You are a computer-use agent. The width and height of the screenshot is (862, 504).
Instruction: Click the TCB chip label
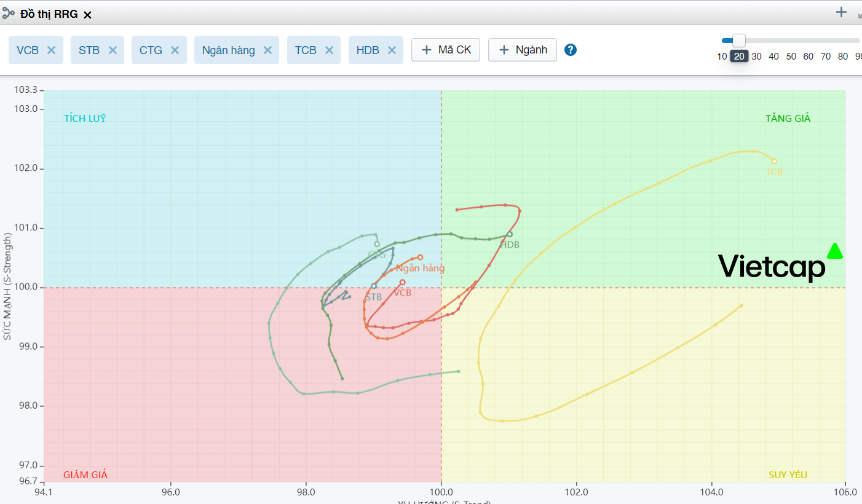[306, 50]
